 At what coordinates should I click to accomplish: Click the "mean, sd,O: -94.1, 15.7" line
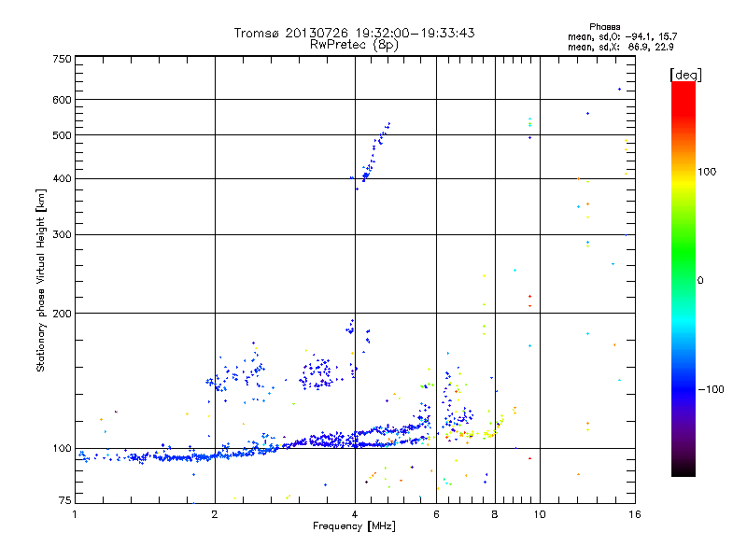point(622,36)
